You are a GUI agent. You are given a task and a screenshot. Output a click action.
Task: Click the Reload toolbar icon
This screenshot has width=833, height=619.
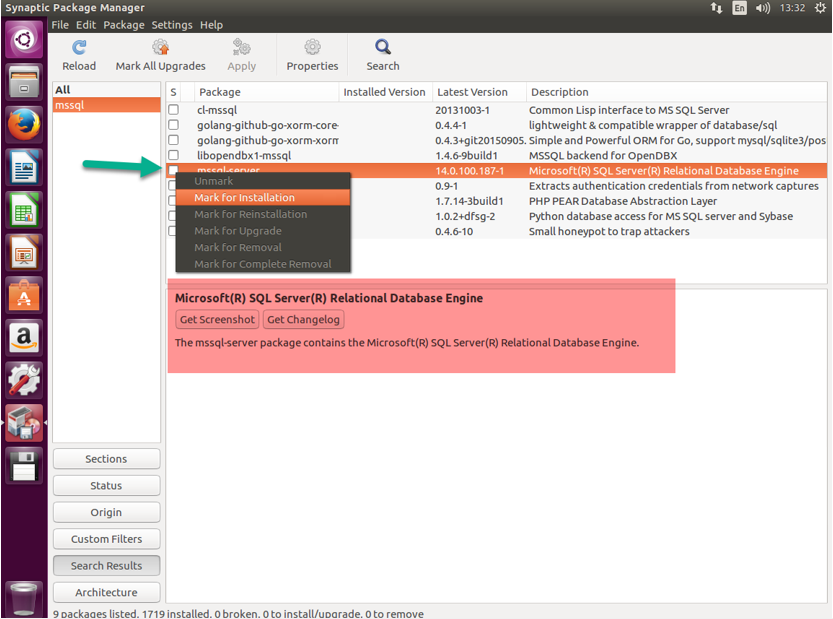(79, 48)
